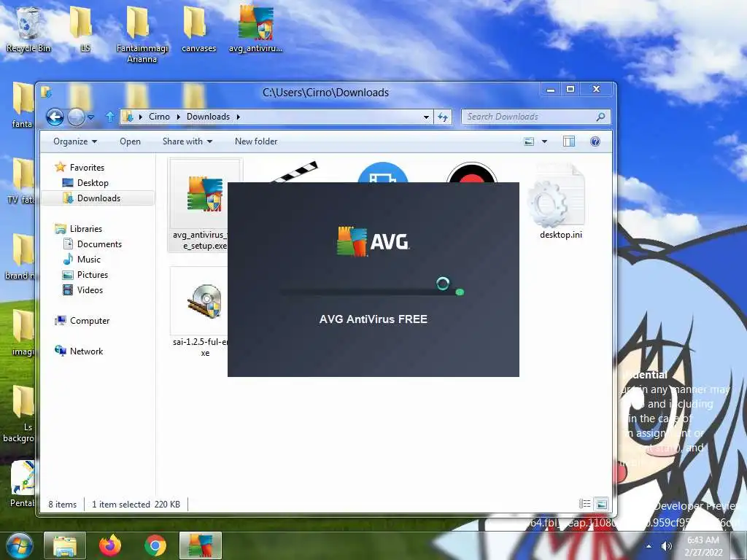Click New folder button
Viewport: 747px width, 560px height.
256,141
